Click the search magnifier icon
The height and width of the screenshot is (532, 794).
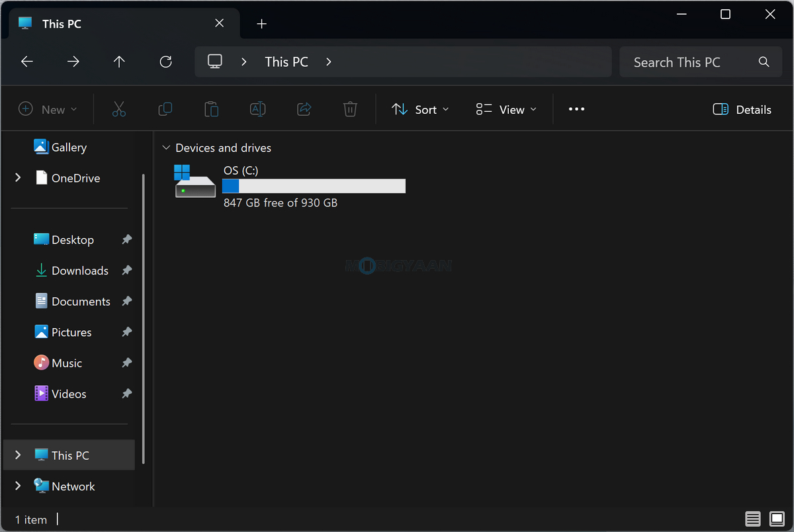click(x=764, y=62)
